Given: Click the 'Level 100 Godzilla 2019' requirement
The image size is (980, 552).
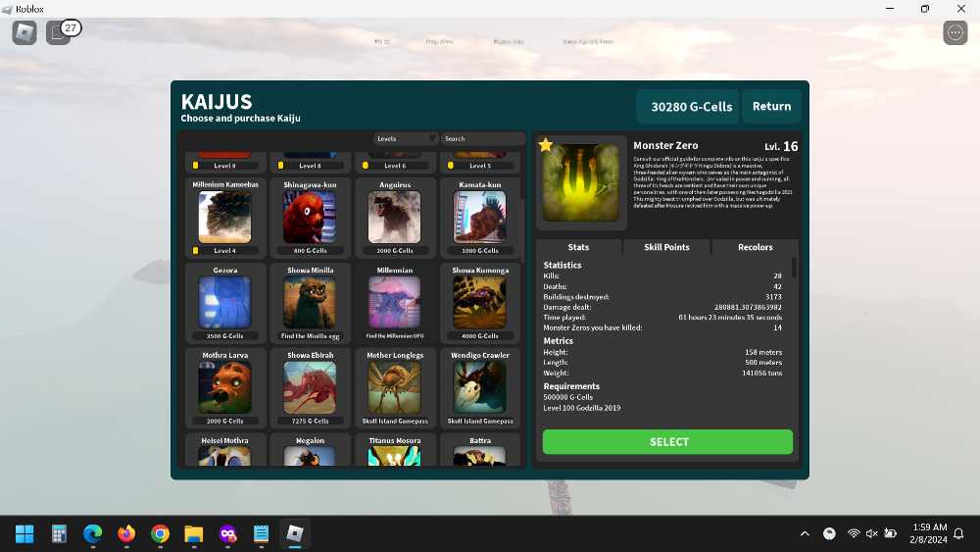Looking at the screenshot, I should pyautogui.click(x=582, y=408).
